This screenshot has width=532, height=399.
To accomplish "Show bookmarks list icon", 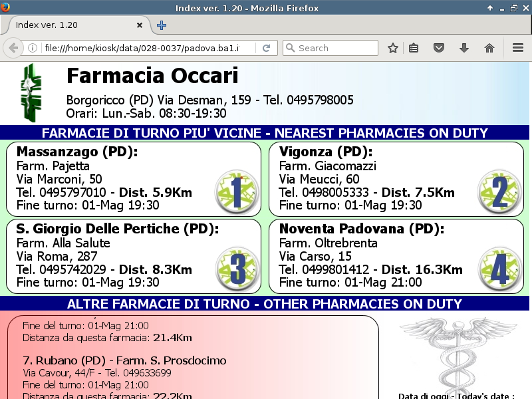I will [x=413, y=48].
